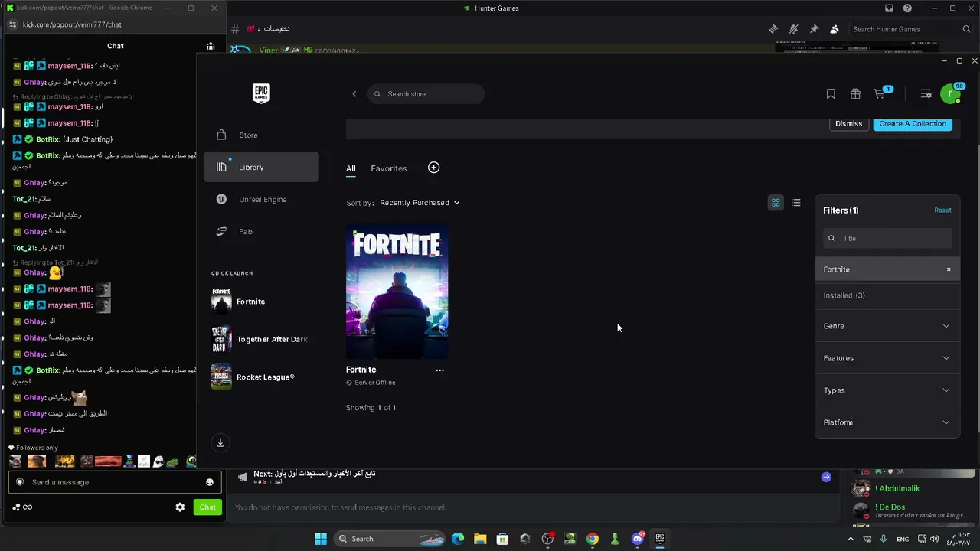Open Discord threads icon

coord(773,29)
